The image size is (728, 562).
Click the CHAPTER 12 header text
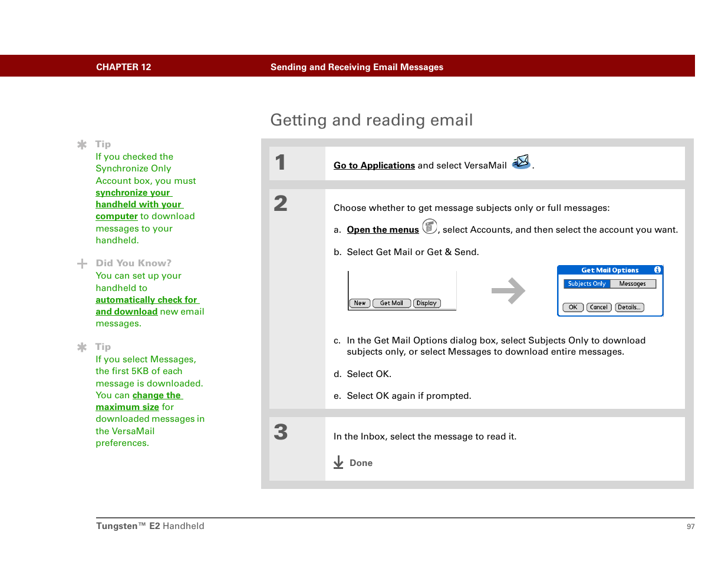tap(124, 67)
